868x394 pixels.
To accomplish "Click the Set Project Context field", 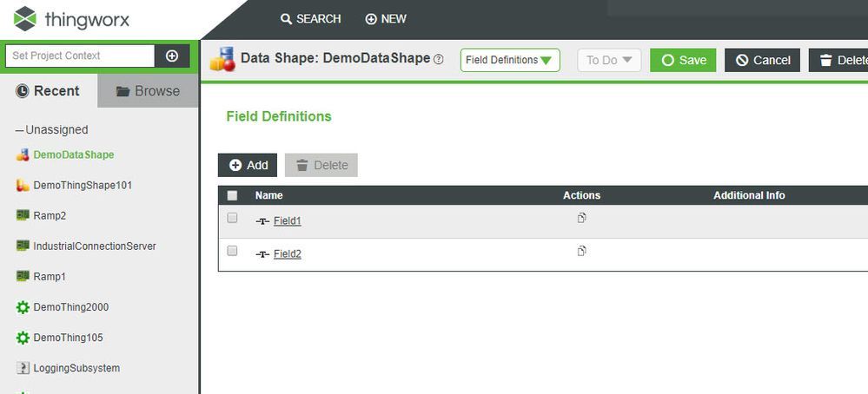I will point(80,56).
